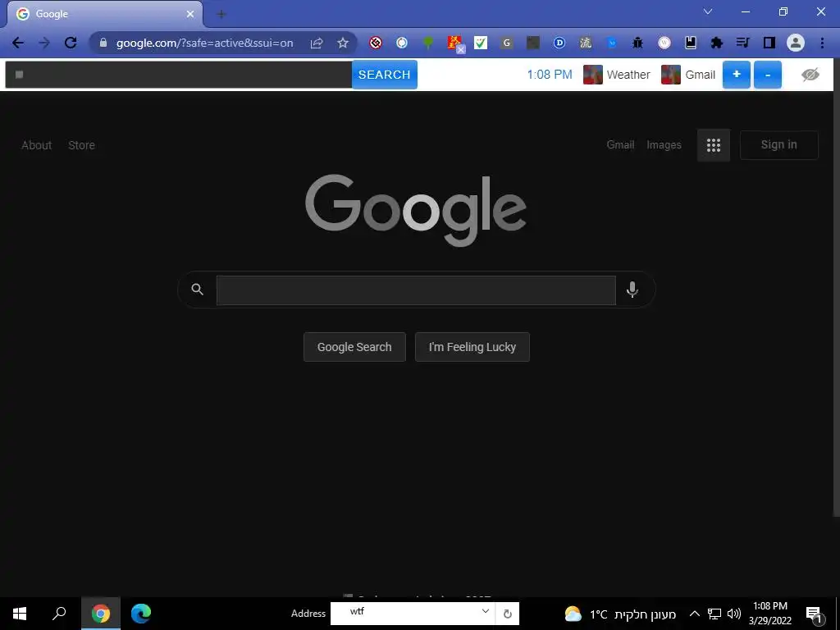Screen dimensions: 840x630
Task: Open Gmail shortcut in the toolbar
Action: (x=688, y=75)
